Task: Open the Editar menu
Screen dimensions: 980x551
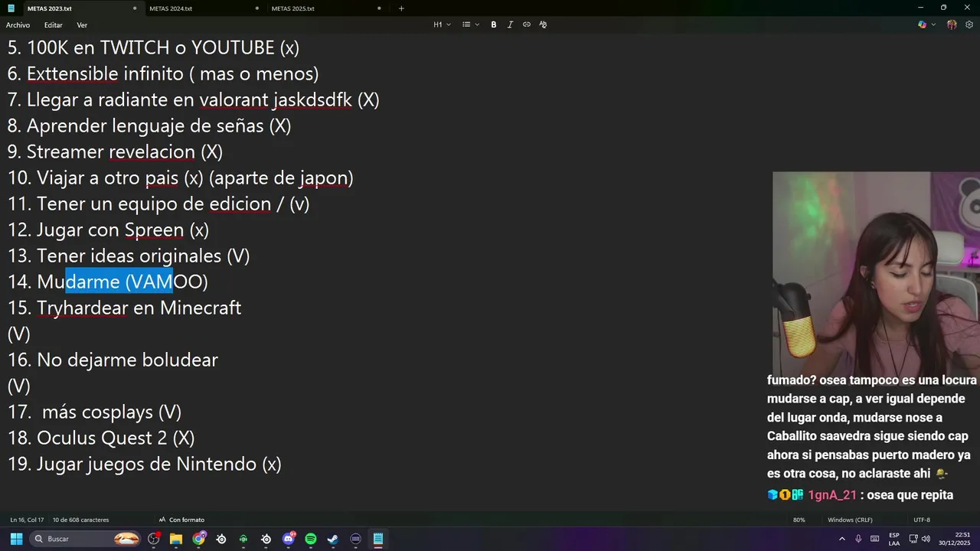Action: 53,25
